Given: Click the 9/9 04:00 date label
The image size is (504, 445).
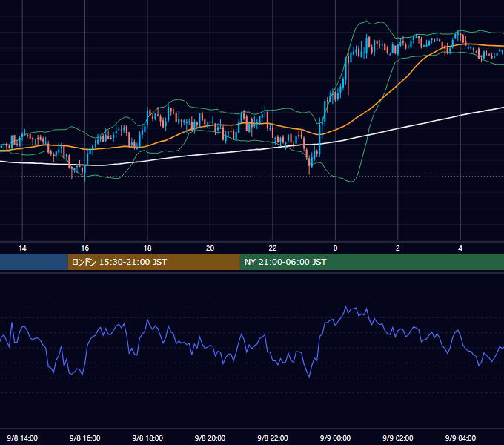Looking at the screenshot, I should coord(460,438).
